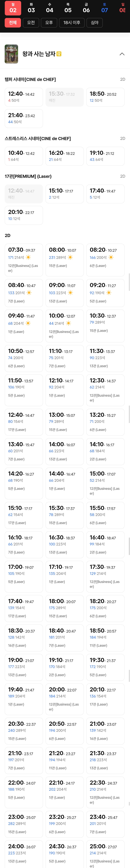The height and width of the screenshot is (868, 130).
Task: Toggle the 오전 time filter
Action: pyautogui.click(x=31, y=23)
